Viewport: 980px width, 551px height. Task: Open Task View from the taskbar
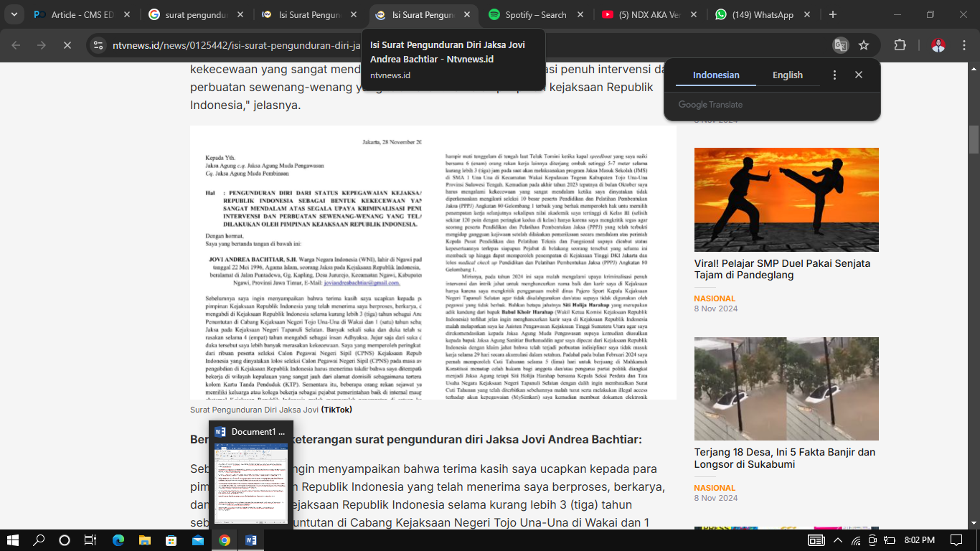(89, 541)
